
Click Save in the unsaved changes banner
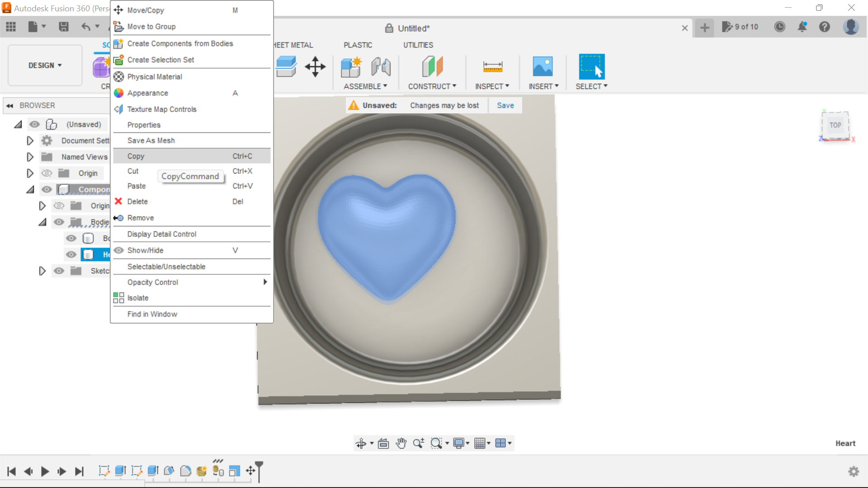click(505, 105)
